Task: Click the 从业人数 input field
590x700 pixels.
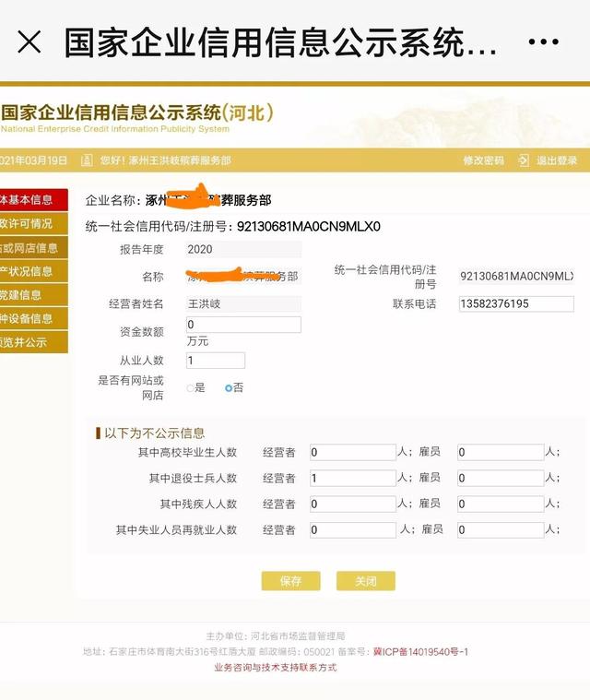Action: (216, 361)
